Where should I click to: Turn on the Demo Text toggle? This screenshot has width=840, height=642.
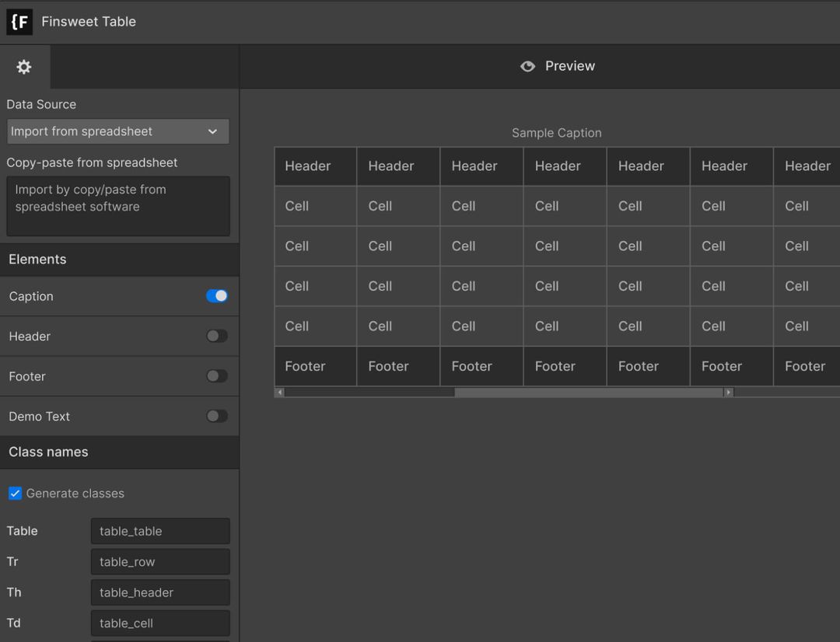tap(217, 416)
